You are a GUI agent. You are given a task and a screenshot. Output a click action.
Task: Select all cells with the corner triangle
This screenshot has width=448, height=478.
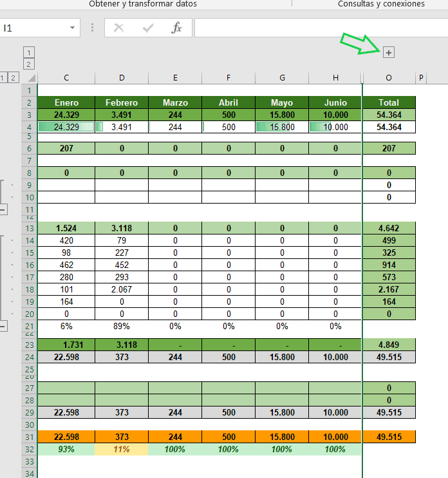pyautogui.click(x=32, y=78)
